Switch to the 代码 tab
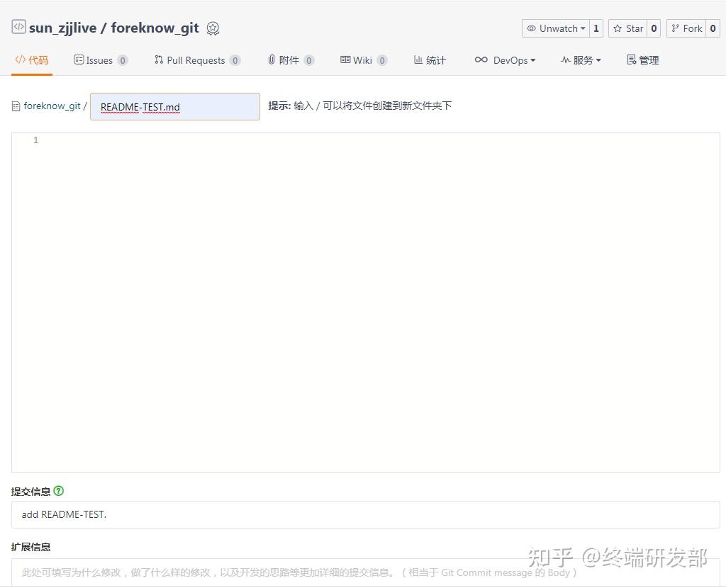 point(31,60)
